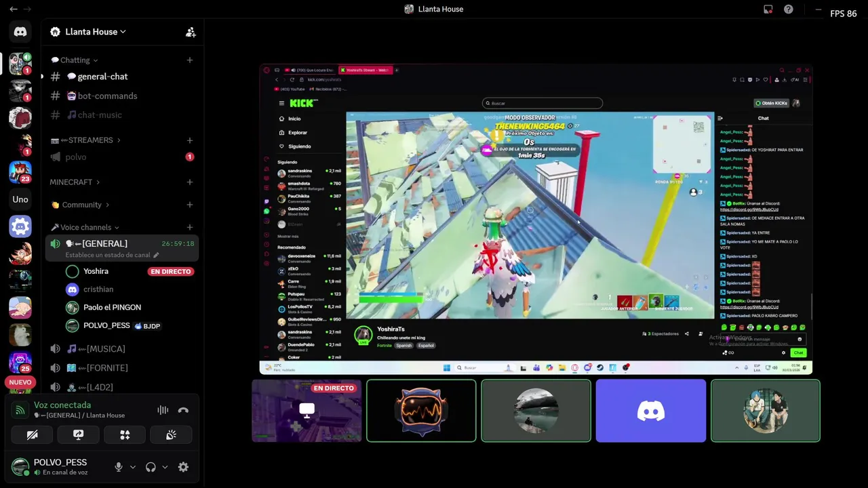Select Yoshira's EN DIRECTO stream thumbnail
868x488 pixels.
(x=307, y=411)
